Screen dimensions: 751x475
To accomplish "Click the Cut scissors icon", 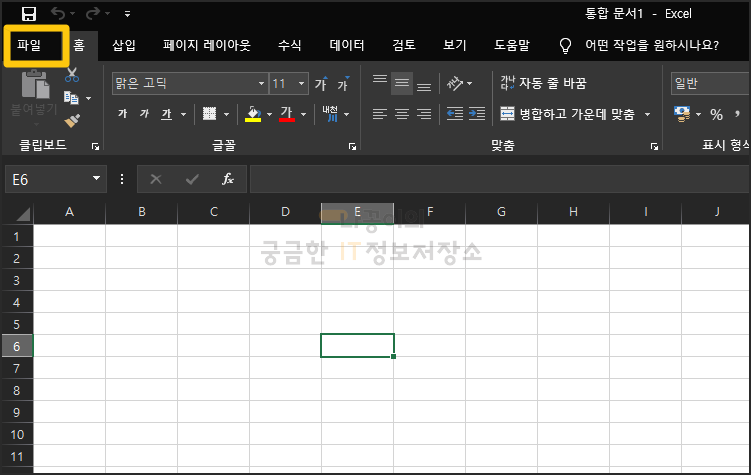I will click(72, 75).
